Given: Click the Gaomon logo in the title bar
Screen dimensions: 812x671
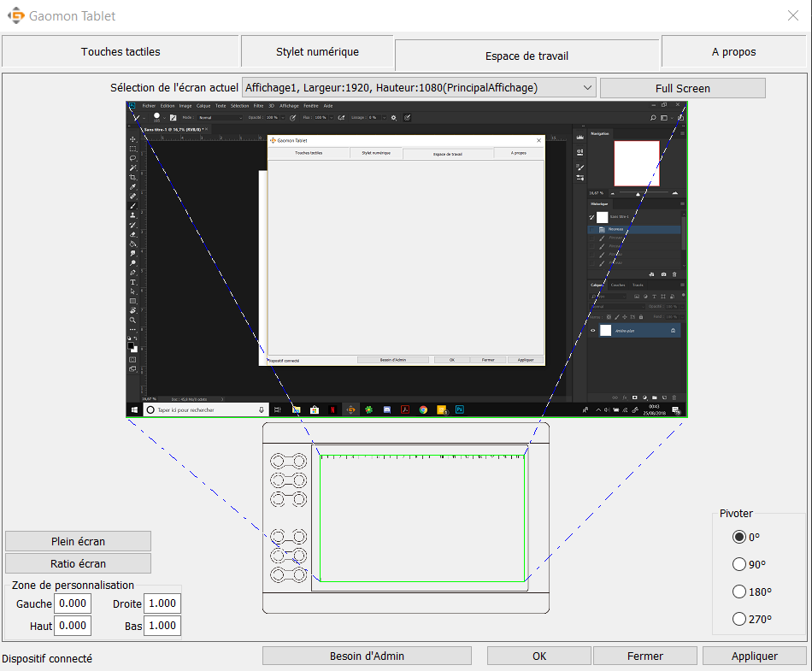Looking at the screenshot, I should (15, 16).
